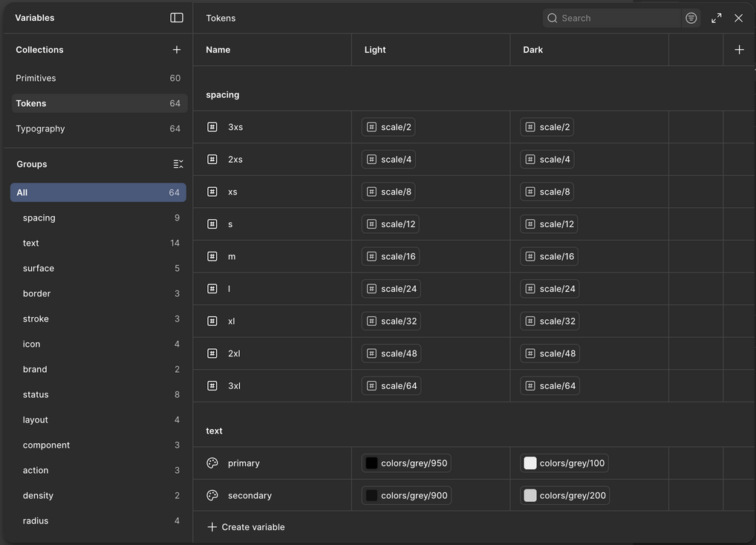The image size is (756, 545).
Task: Click the groups collapse-all icon
Action: pos(178,164)
